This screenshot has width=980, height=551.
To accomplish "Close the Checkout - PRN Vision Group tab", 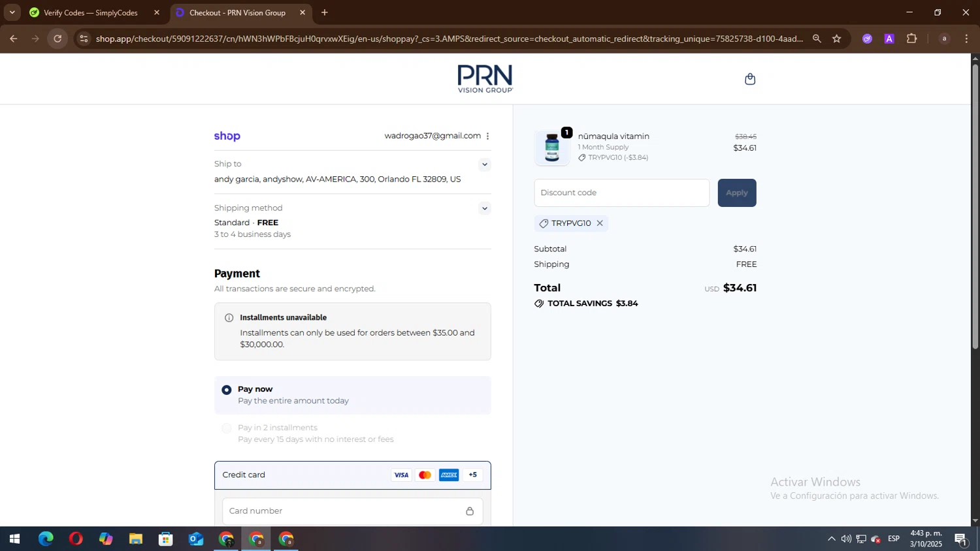I will click(302, 12).
